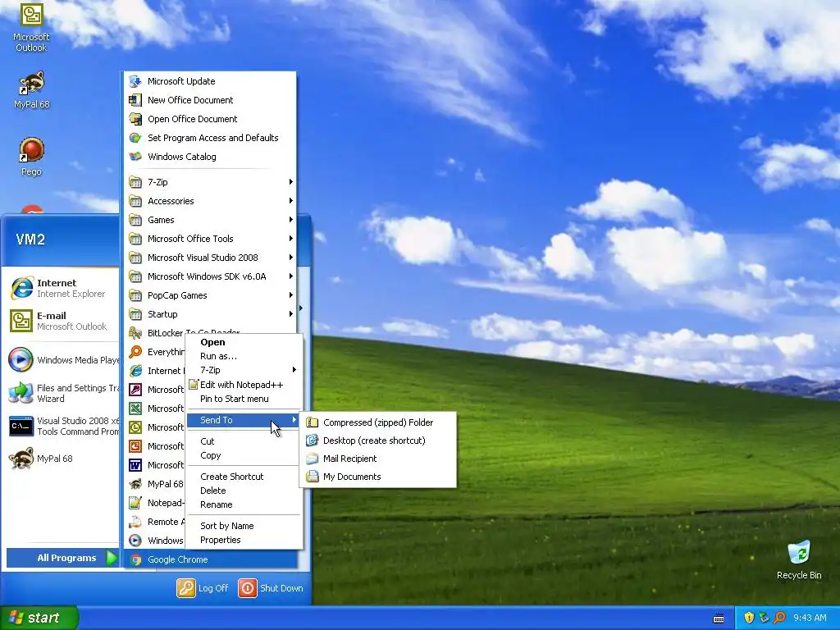
Task: Click the 9:43 AM clock
Action: point(810,619)
